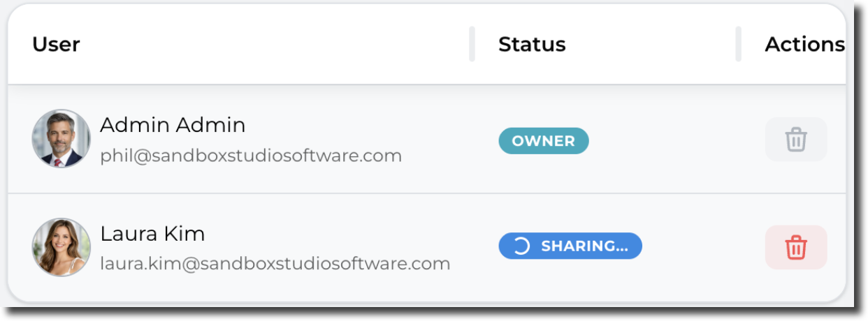The width and height of the screenshot is (868, 321).
Task: Click the divider between User and Status columns
Action: [x=472, y=45]
